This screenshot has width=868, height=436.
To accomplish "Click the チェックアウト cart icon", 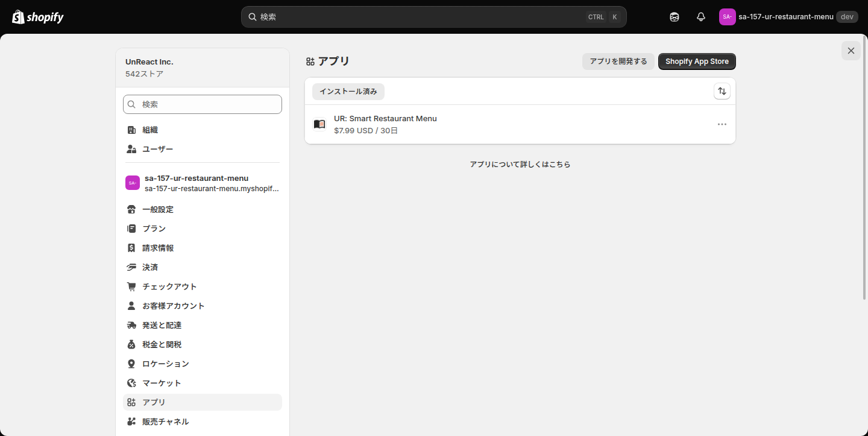I will click(x=131, y=286).
